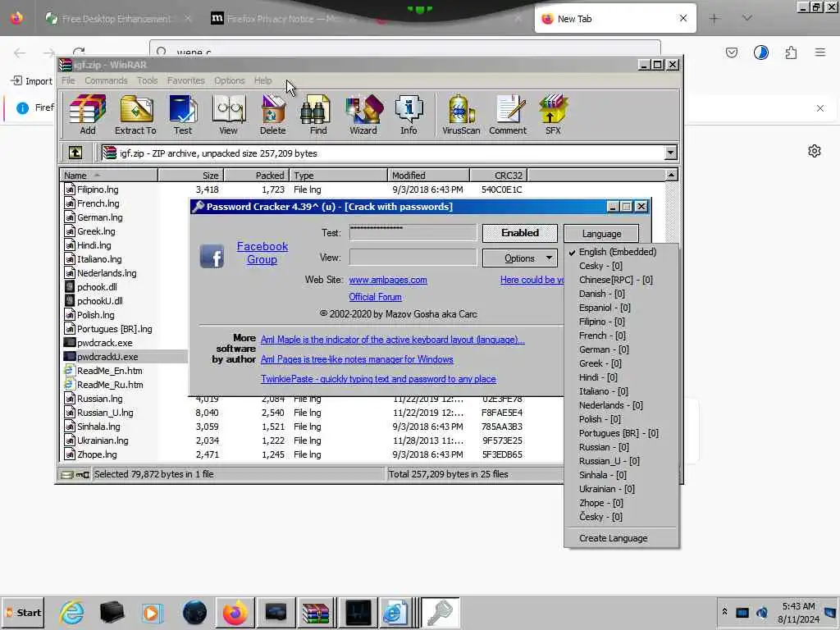The width and height of the screenshot is (840, 630).
Task: Open the Facebook Group link
Action: 262,253
